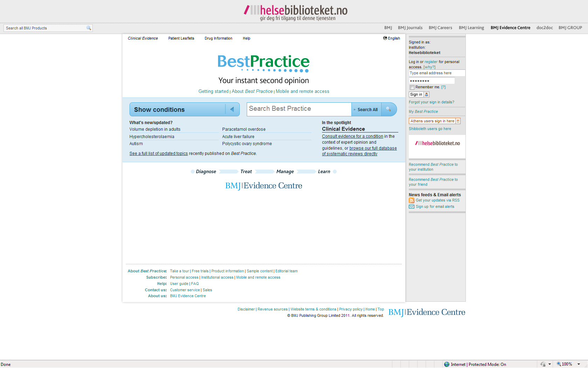The height and width of the screenshot is (368, 588).
Task: Open the Patient Leaflets tab
Action: coord(181,39)
